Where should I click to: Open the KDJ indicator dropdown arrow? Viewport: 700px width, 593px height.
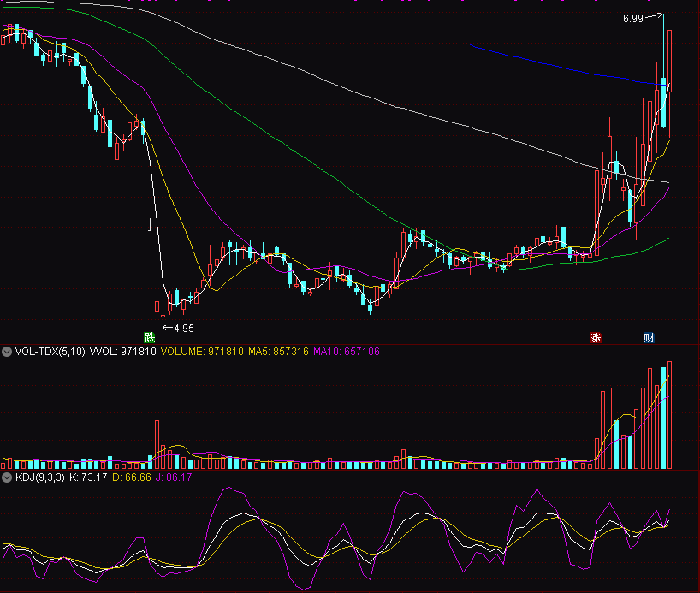click(x=7, y=477)
